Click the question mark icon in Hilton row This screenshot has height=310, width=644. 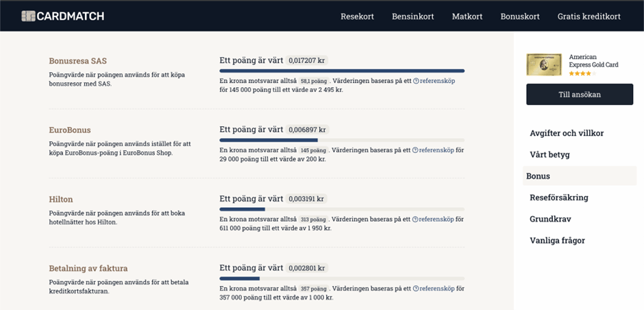click(416, 219)
